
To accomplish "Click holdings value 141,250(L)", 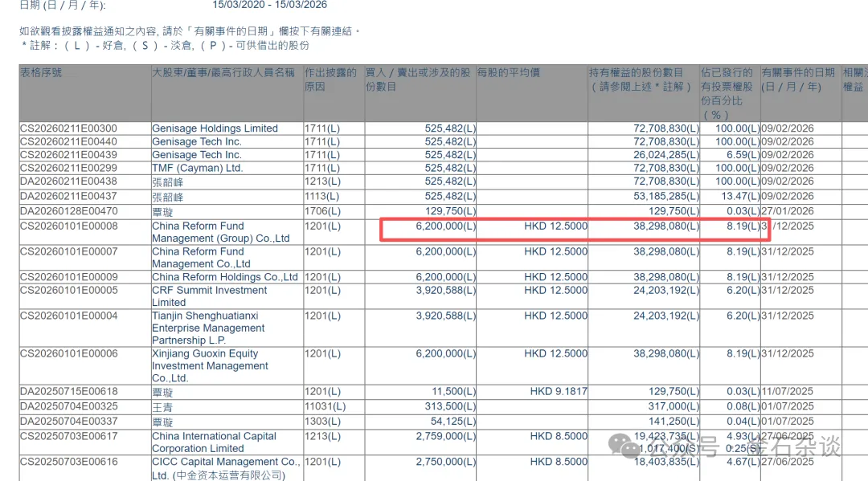I will coord(674,422).
